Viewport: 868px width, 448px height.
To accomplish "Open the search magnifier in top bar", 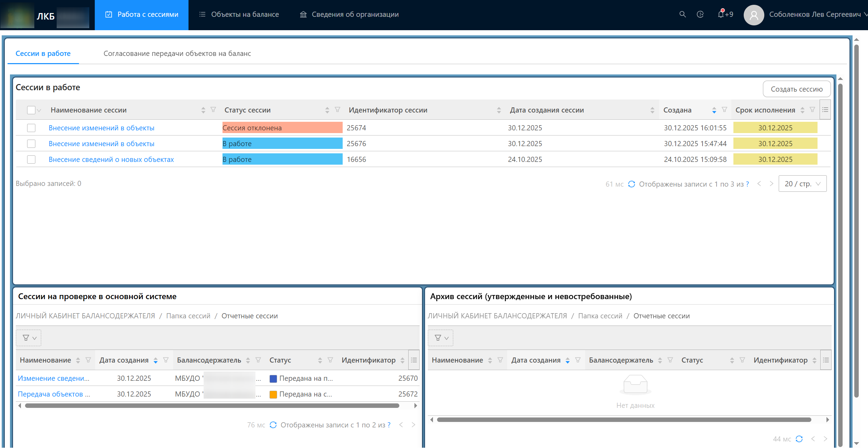I will point(683,14).
